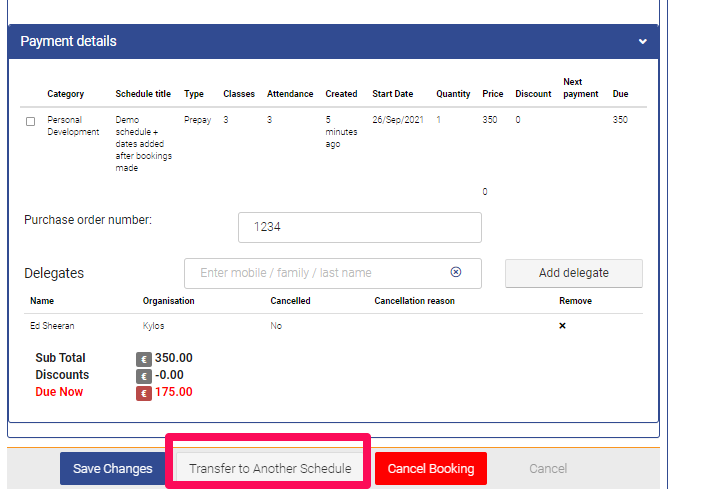Click Transfer to Another Schedule
Image resolution: width=727 pixels, height=489 pixels.
tap(270, 469)
